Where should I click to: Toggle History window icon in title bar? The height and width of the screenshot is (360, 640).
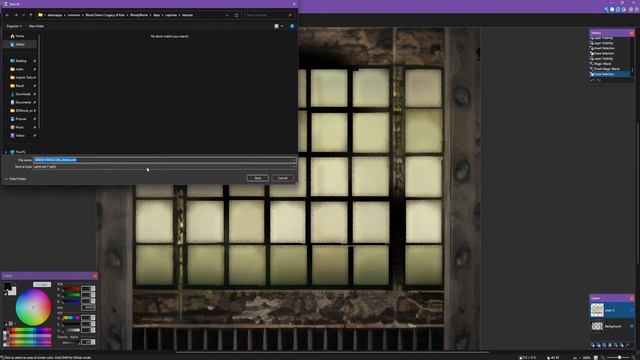point(612,9)
